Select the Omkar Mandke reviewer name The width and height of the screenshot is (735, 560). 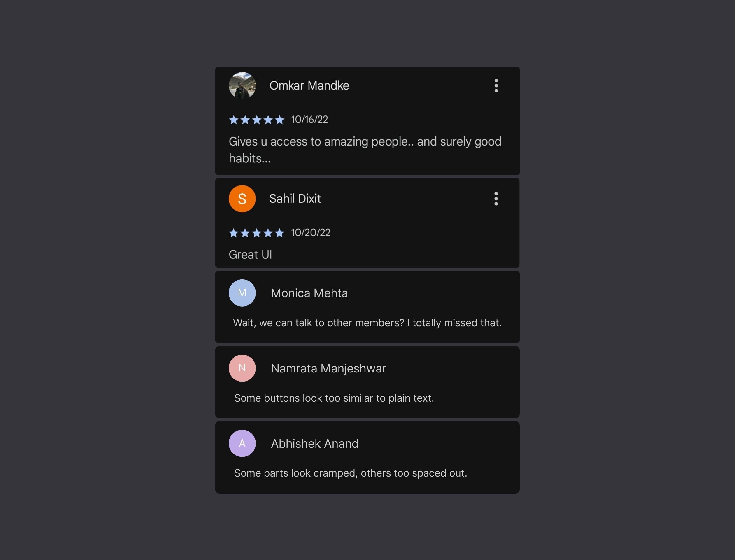(309, 86)
